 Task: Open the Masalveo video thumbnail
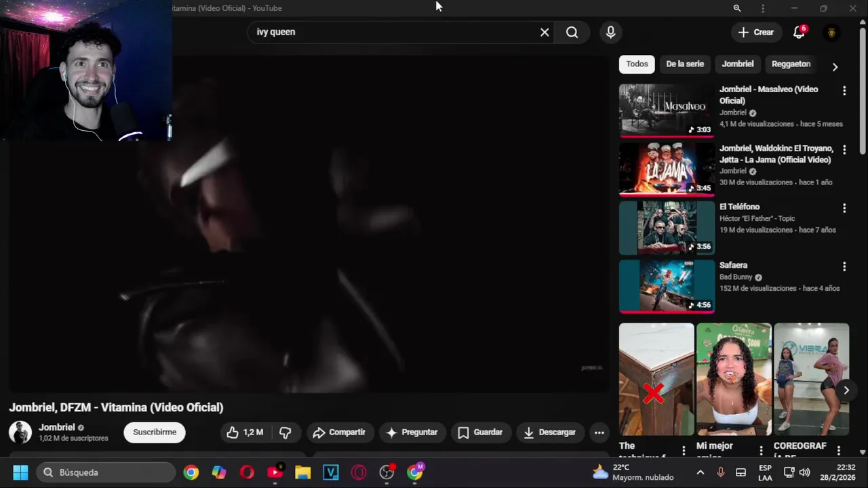[667, 110]
